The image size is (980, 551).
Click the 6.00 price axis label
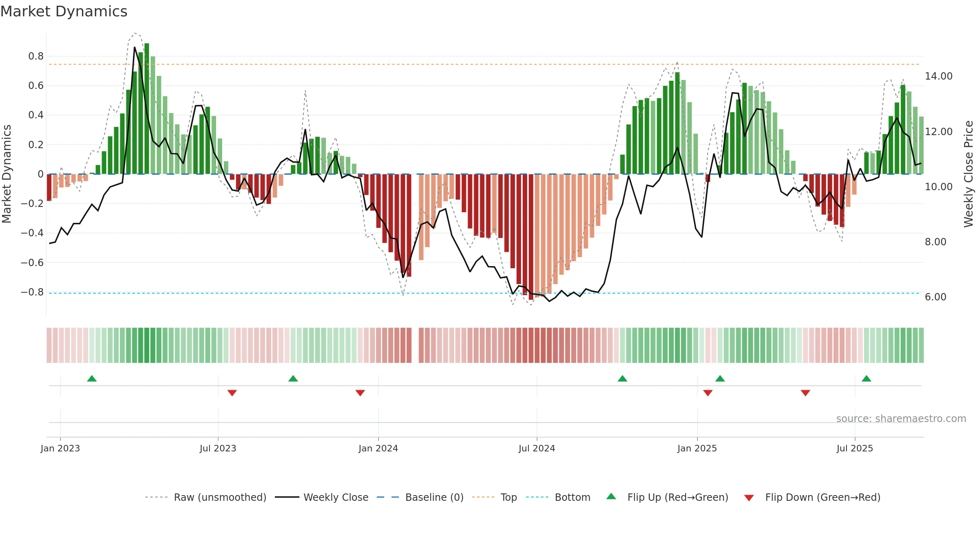coord(935,297)
